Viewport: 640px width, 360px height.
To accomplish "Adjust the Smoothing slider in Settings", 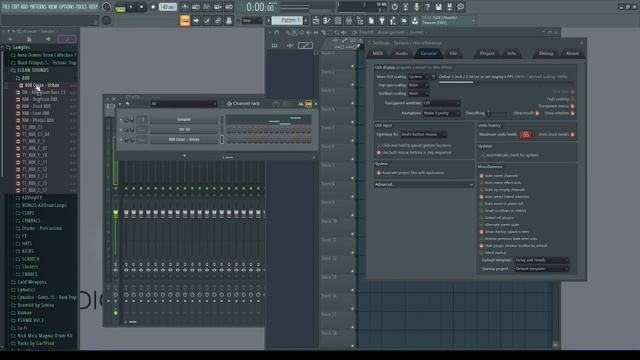I will (497, 113).
